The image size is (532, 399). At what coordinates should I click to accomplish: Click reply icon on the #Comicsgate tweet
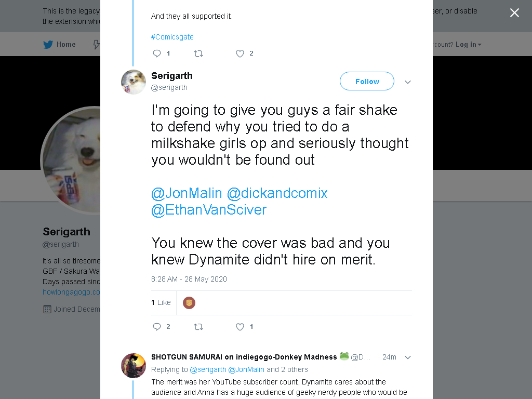click(x=157, y=54)
